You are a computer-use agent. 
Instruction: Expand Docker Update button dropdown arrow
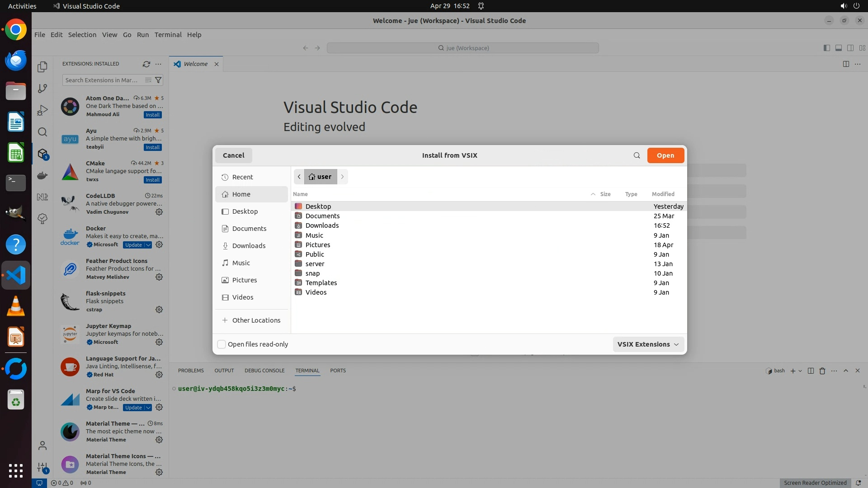(x=148, y=245)
